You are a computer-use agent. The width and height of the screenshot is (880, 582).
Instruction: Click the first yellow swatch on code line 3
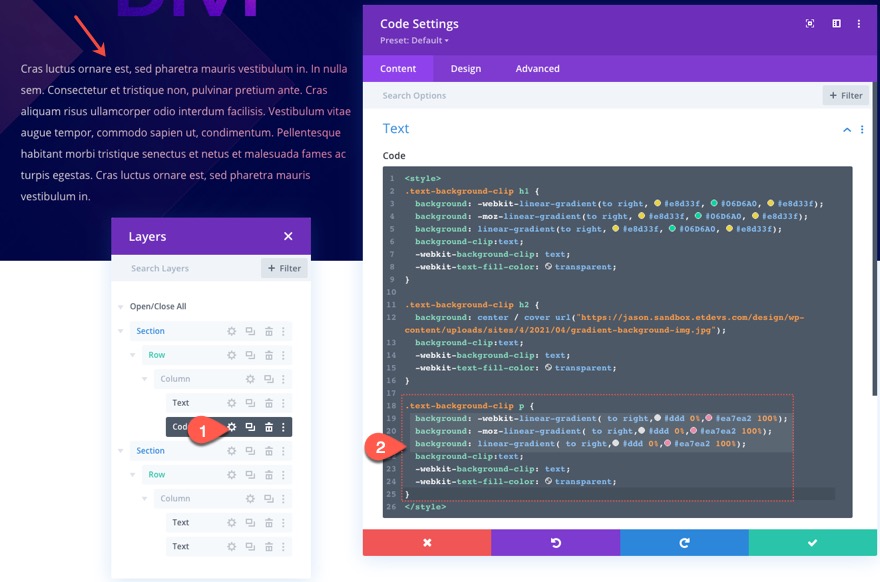click(x=657, y=203)
